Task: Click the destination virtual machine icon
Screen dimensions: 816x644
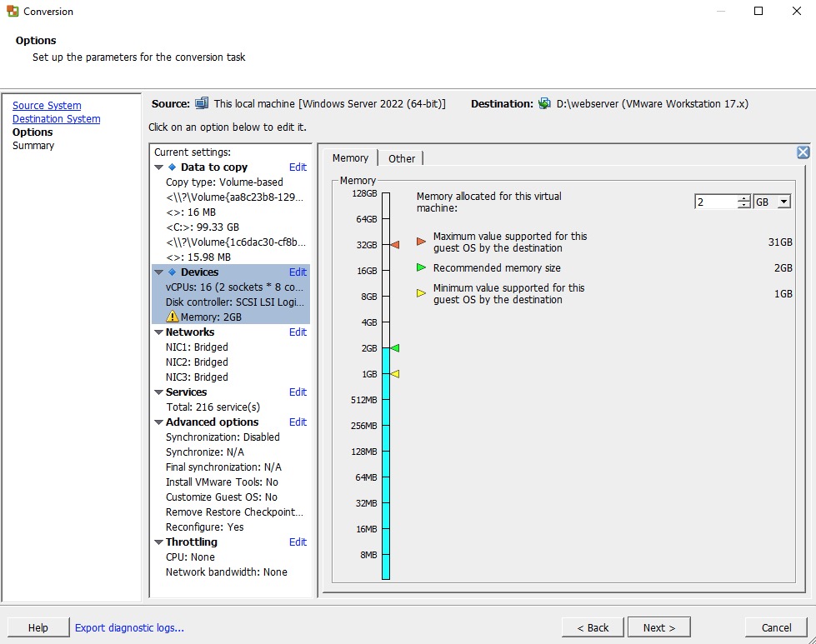Action: [544, 103]
